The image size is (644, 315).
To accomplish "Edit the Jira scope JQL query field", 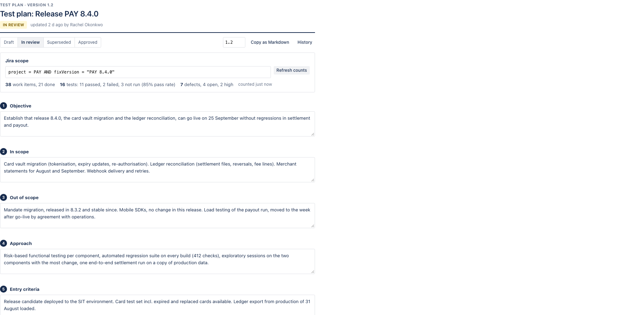I will pos(138,72).
